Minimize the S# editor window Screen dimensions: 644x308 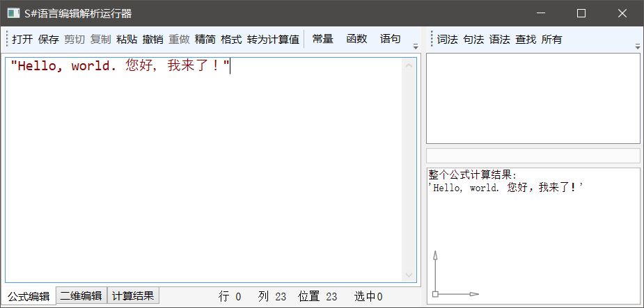click(542, 13)
